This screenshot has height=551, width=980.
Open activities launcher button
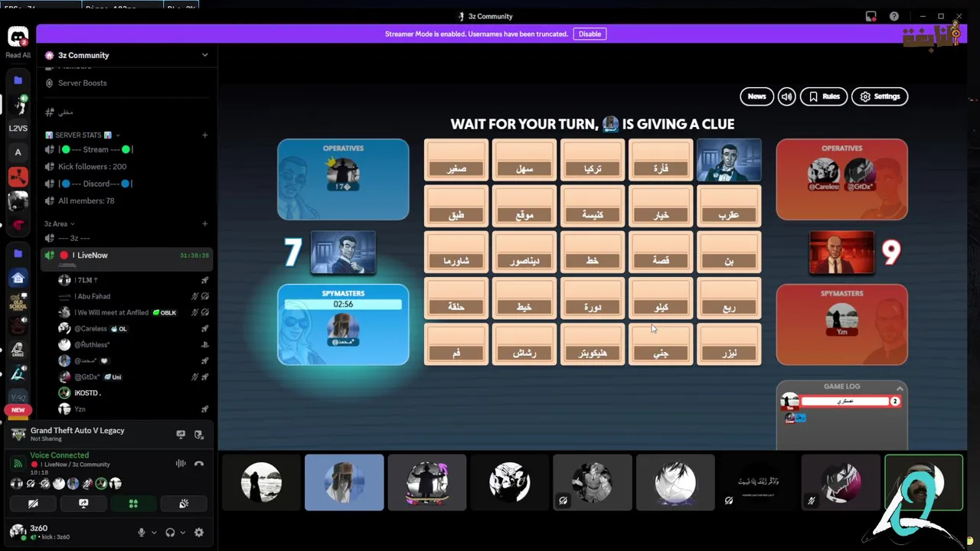point(133,504)
